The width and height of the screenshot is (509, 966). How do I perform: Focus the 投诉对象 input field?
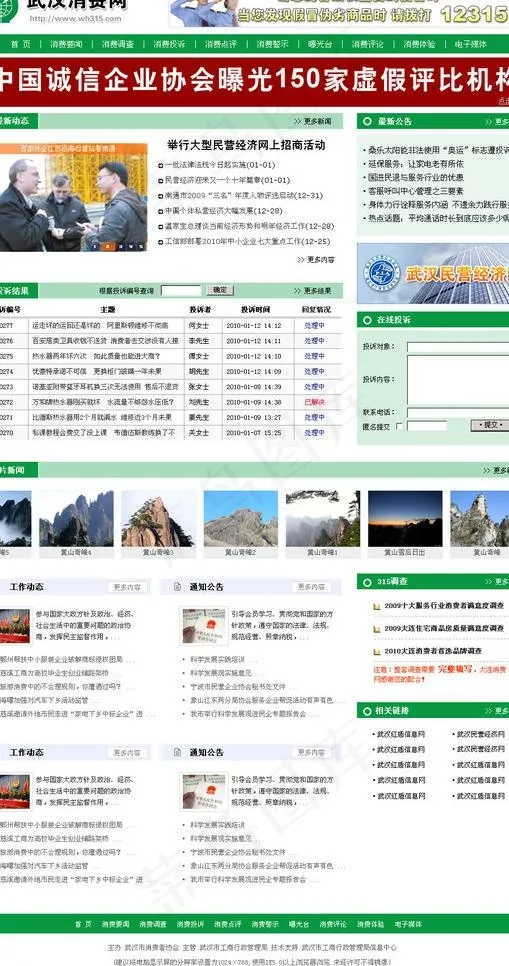458,347
